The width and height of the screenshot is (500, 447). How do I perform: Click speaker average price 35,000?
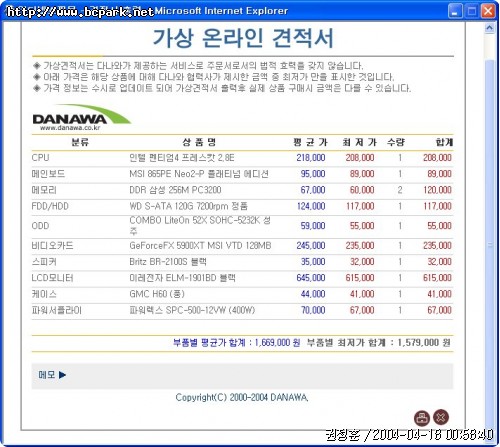tap(313, 262)
